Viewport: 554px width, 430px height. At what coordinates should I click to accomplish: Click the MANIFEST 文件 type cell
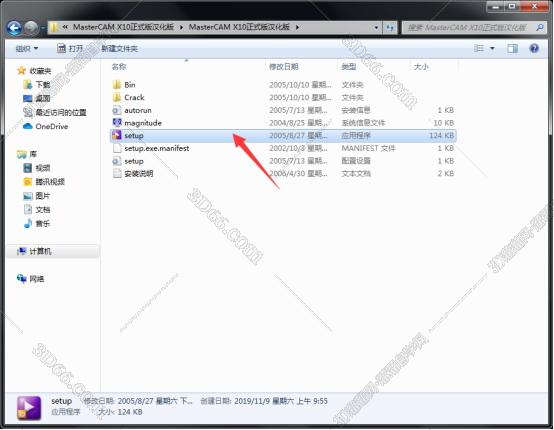click(368, 148)
